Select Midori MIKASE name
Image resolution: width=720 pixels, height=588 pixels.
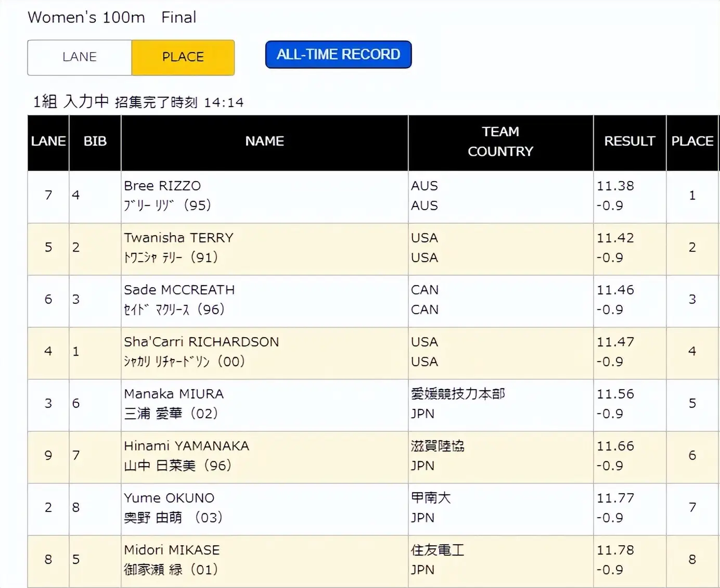coord(172,550)
